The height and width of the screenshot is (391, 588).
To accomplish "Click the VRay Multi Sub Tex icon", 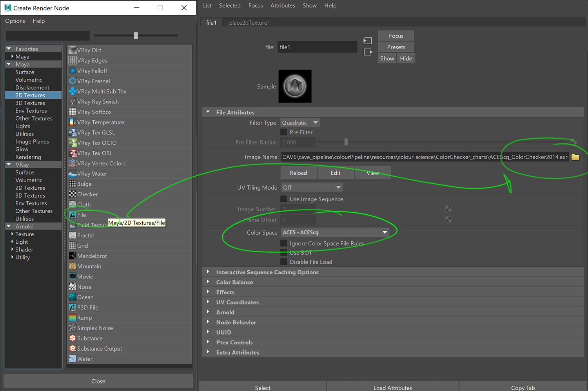I will [x=73, y=91].
